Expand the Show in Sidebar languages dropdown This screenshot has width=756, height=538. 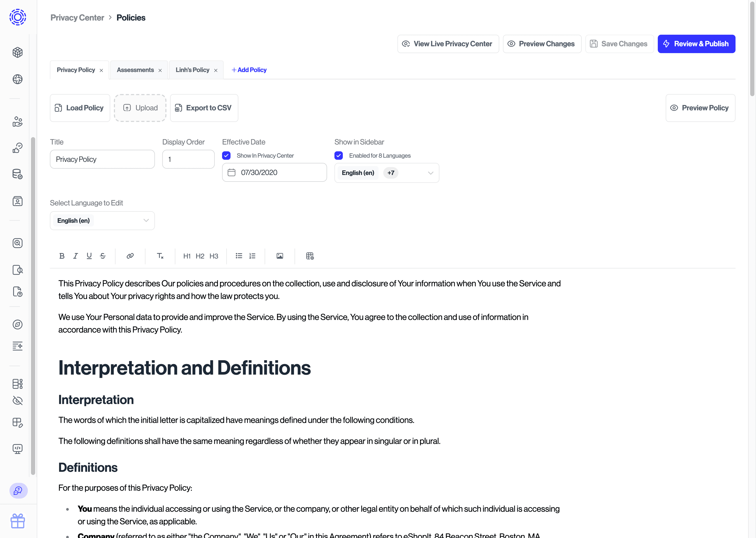click(x=430, y=173)
